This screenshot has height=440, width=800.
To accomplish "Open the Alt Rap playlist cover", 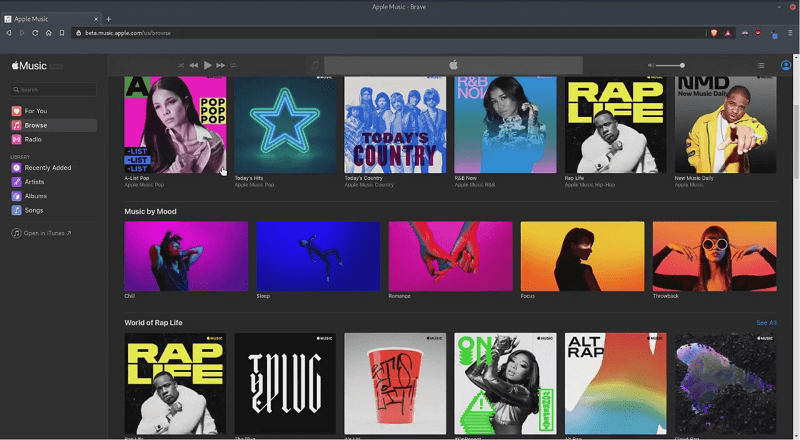I will coord(615,384).
